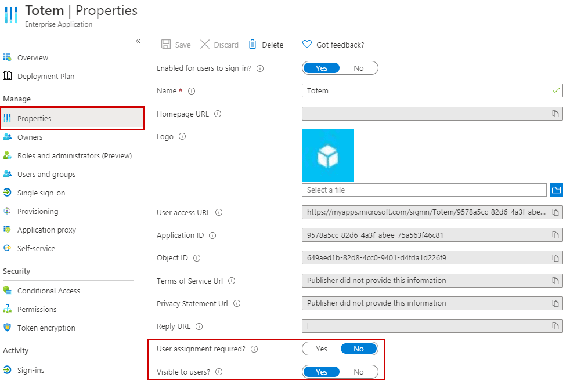Set Visible to users to Yes
588x381 pixels.
coord(322,372)
